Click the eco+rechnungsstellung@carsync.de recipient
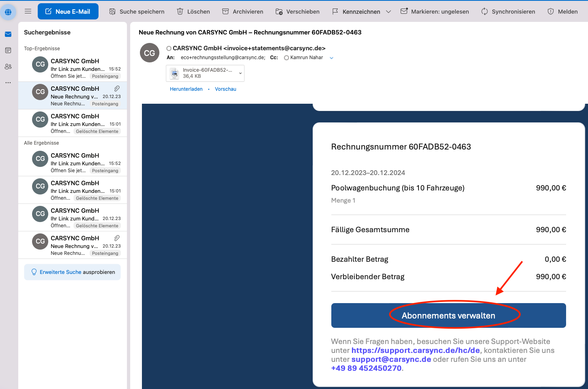The height and width of the screenshot is (389, 588). click(223, 58)
